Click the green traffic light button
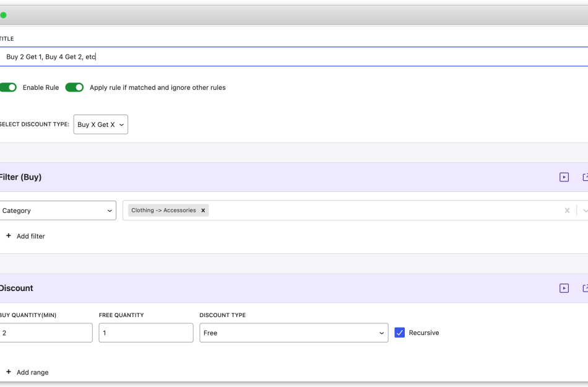Screen dimensions: 588x387 pos(3,15)
